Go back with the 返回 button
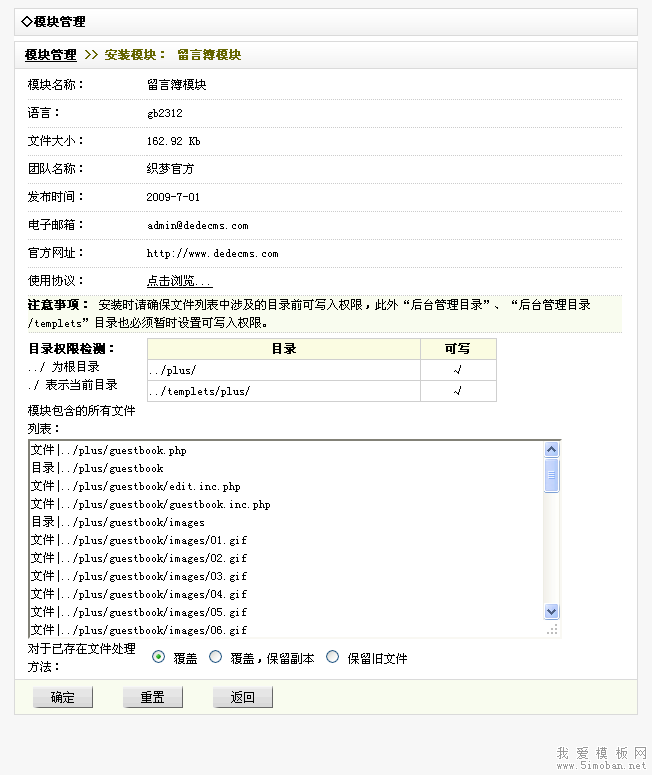 click(242, 697)
